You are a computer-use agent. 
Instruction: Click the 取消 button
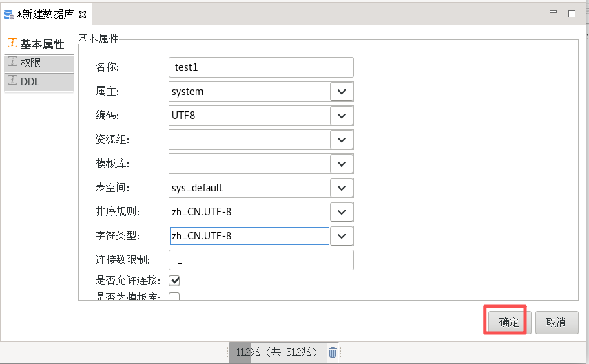(556, 322)
